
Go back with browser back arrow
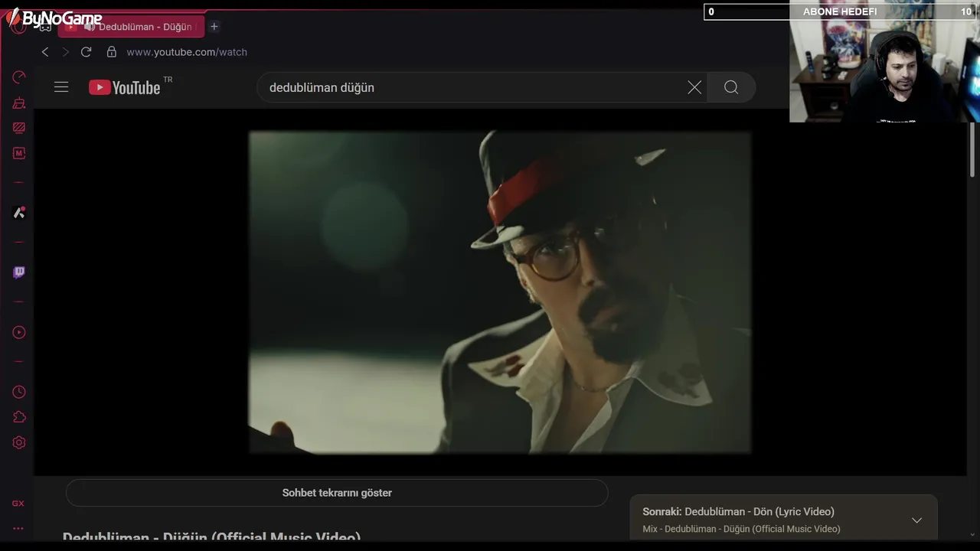45,52
